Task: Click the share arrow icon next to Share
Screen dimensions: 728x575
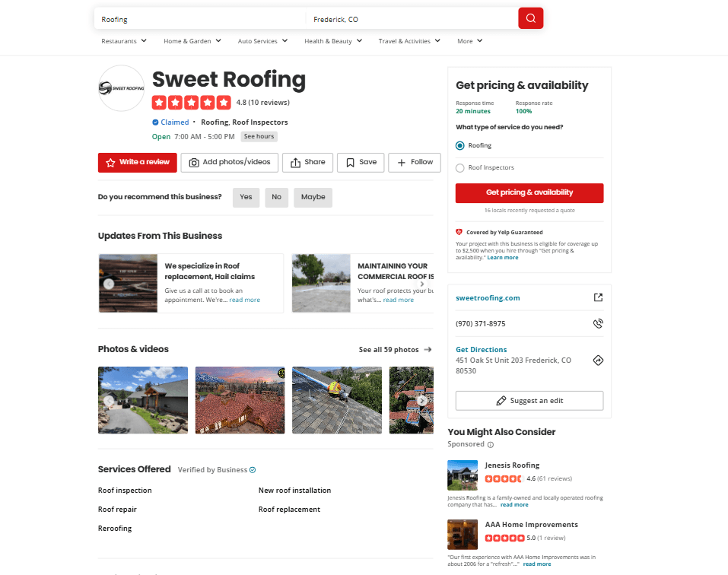Action: point(293,162)
